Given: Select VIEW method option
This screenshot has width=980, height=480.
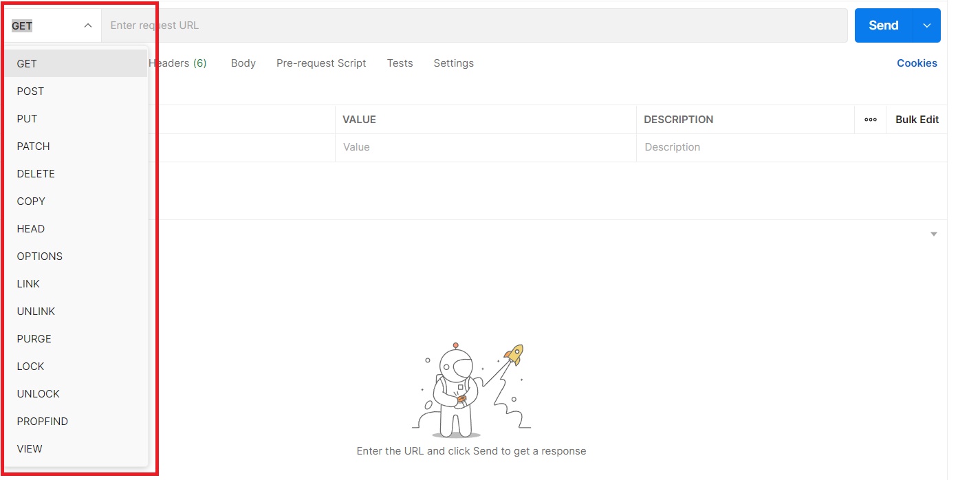Looking at the screenshot, I should [76, 448].
